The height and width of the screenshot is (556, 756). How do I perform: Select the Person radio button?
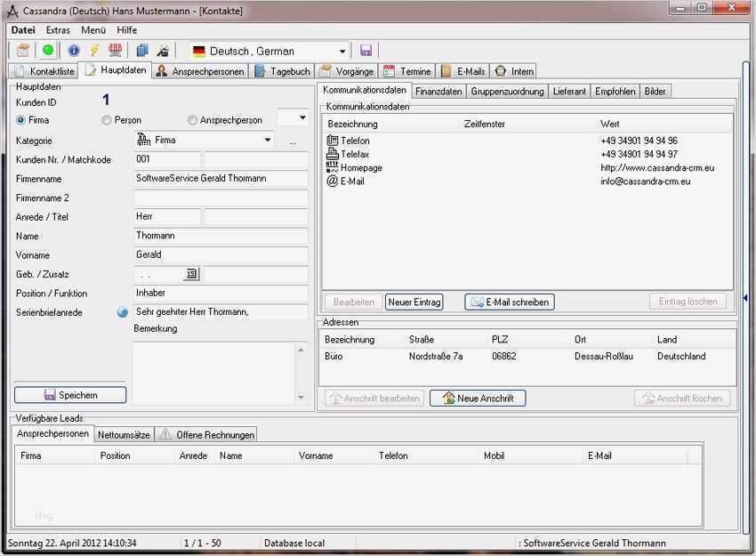pos(107,120)
